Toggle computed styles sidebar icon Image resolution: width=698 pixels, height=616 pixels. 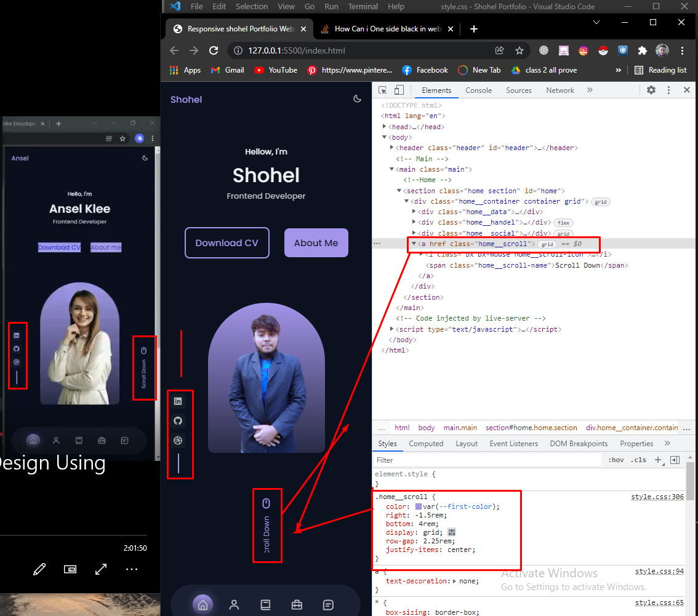pos(675,460)
